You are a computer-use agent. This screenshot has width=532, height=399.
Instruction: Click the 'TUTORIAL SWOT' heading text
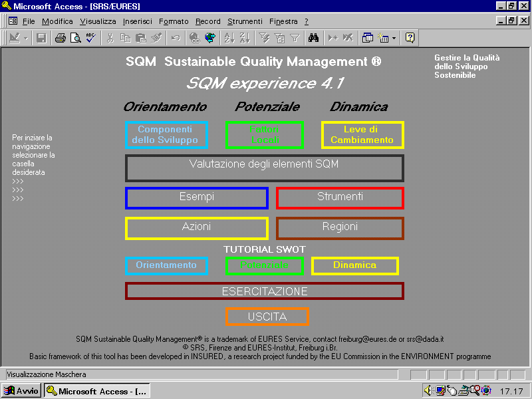click(x=265, y=249)
